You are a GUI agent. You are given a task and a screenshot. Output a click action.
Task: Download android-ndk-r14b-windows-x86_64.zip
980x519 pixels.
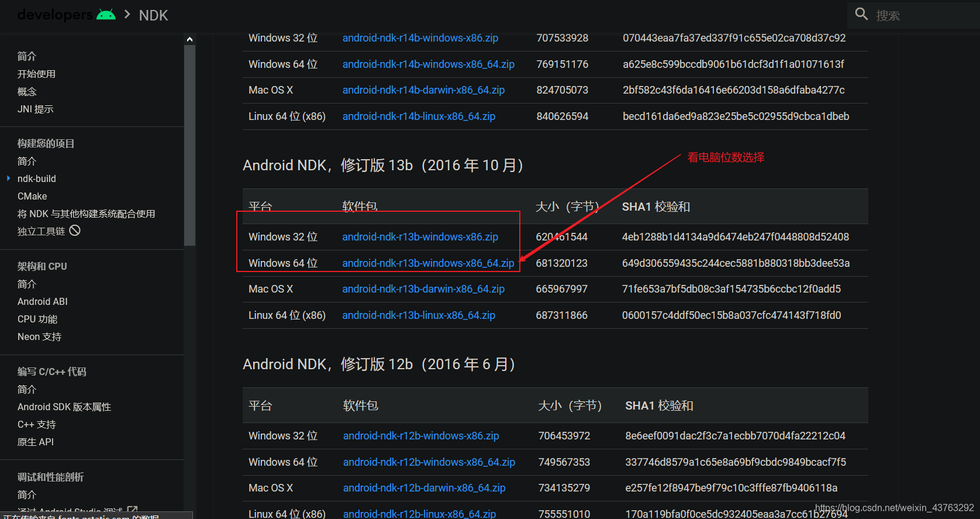click(429, 64)
